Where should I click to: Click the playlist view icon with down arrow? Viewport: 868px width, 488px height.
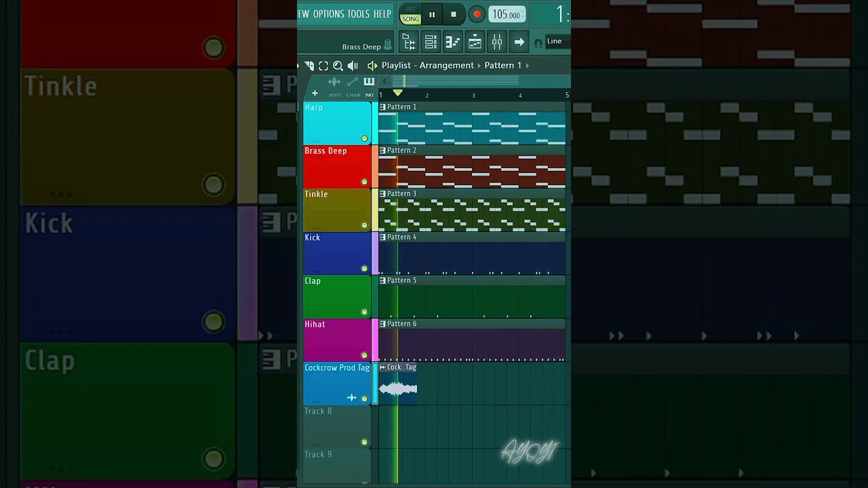(x=475, y=42)
